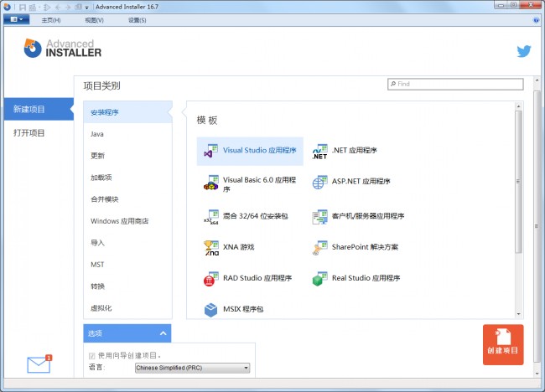Image resolution: width=545 pixels, height=392 pixels.
Task: Click the templates list scrollbar thumb
Action: [518, 182]
